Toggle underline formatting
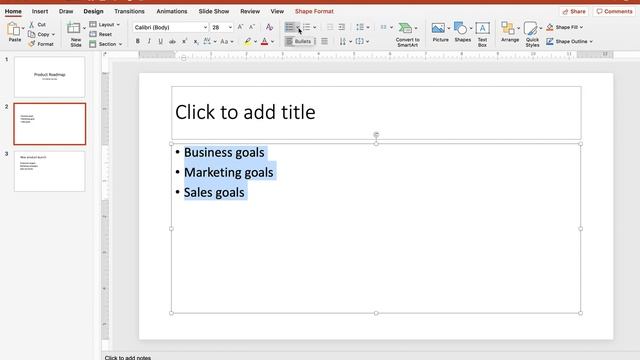This screenshot has width=640, height=360. (x=160, y=41)
